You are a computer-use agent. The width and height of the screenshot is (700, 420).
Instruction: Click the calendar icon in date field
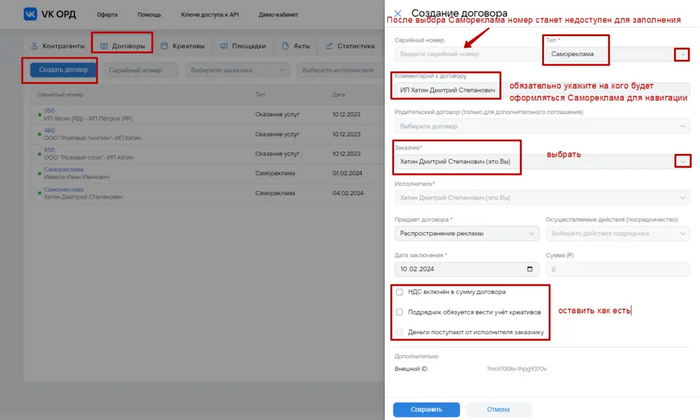[x=529, y=269]
